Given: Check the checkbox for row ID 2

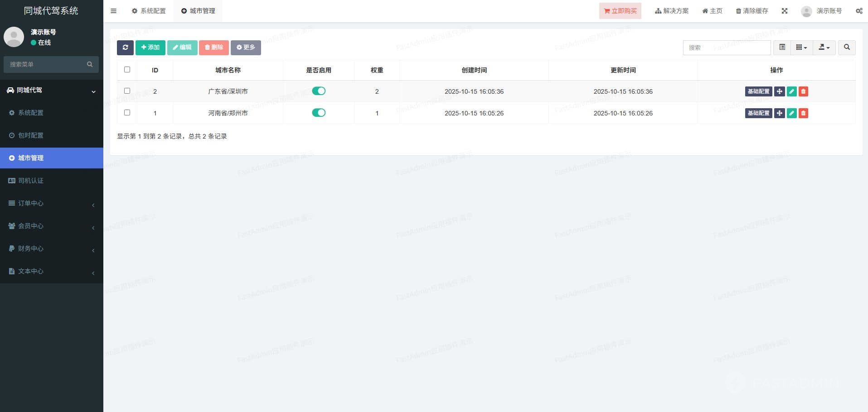Looking at the screenshot, I should pyautogui.click(x=127, y=91).
